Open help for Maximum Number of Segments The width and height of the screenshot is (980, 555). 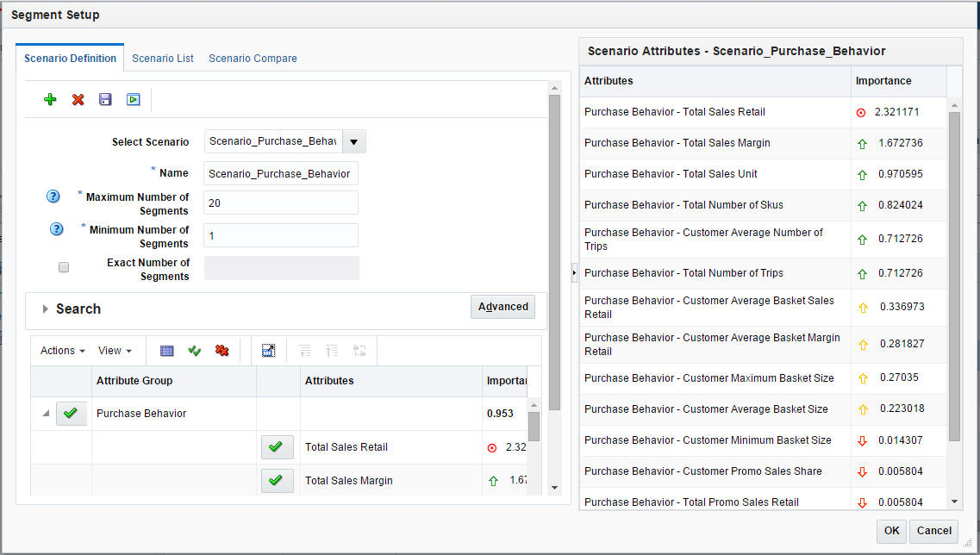pos(53,196)
